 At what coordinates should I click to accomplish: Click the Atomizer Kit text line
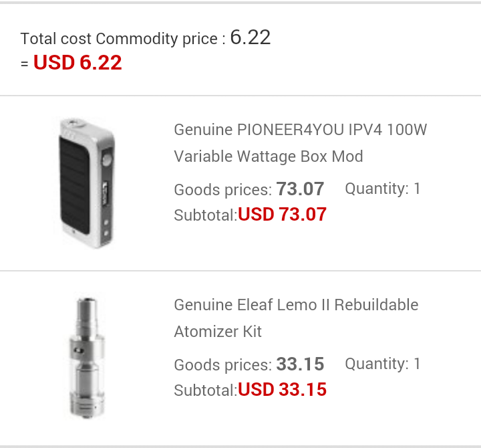click(218, 332)
